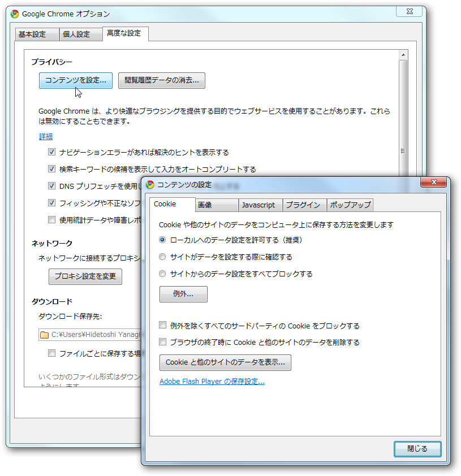The width and height of the screenshot is (461, 476).
Task: Enable ブラウザ終了時に Cookie を削除する checkbox
Action: point(162,342)
